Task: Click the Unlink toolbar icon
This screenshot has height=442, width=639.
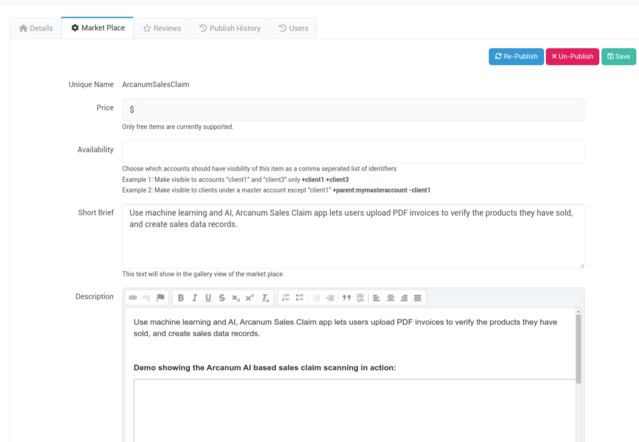Action: pyautogui.click(x=146, y=298)
